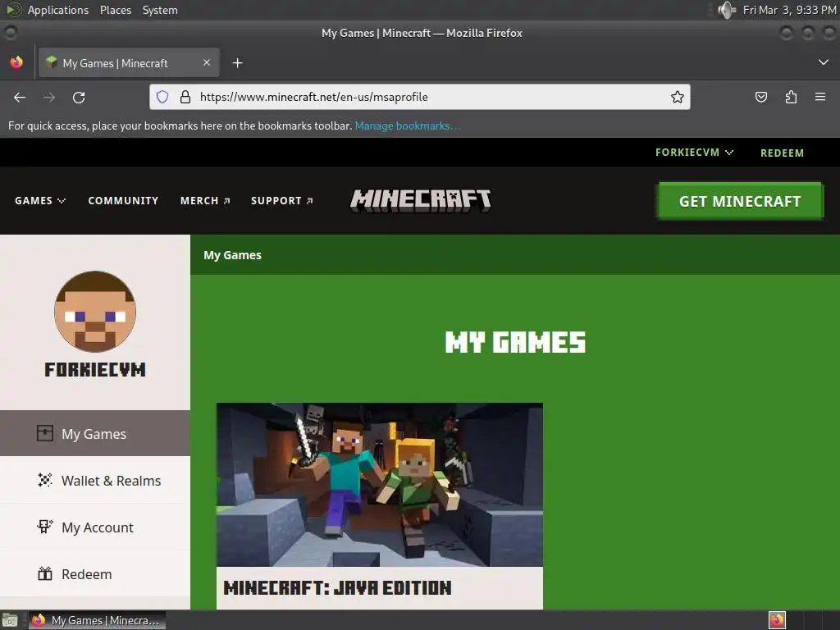List all tabs dropdown arrow
Viewport: 840px width, 630px height.
[x=824, y=62]
